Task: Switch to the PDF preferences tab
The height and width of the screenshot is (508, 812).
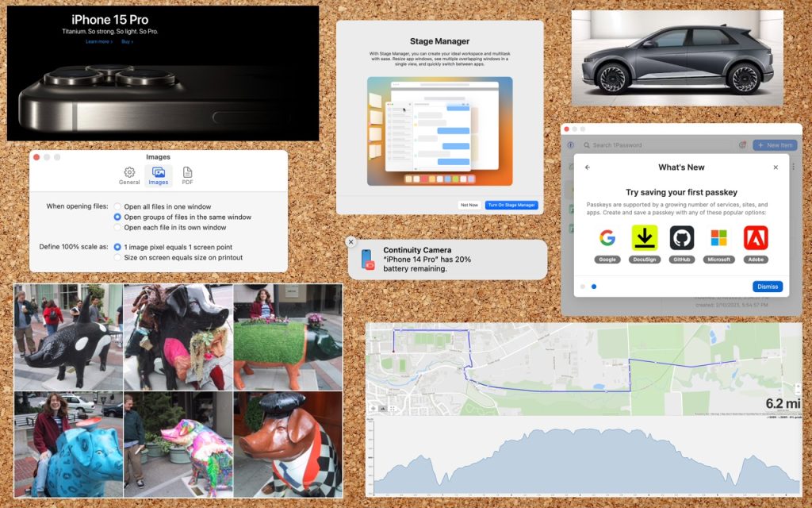Action: coord(187,175)
